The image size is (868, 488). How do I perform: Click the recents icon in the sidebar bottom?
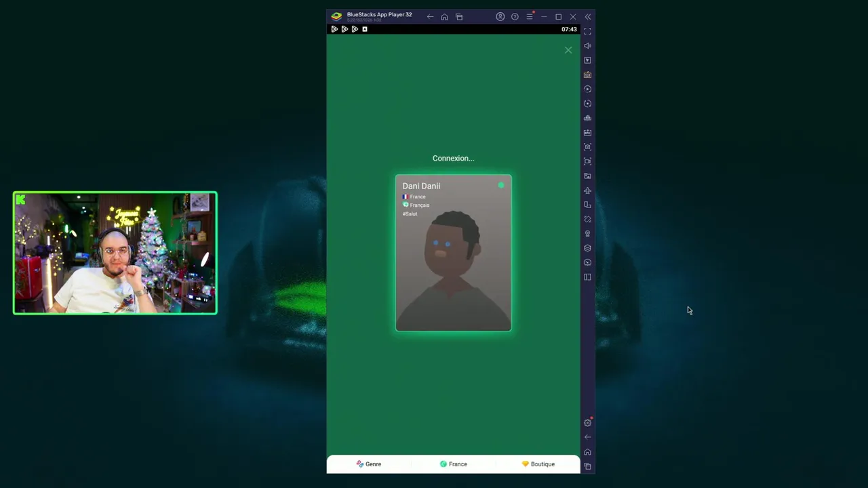(588, 466)
